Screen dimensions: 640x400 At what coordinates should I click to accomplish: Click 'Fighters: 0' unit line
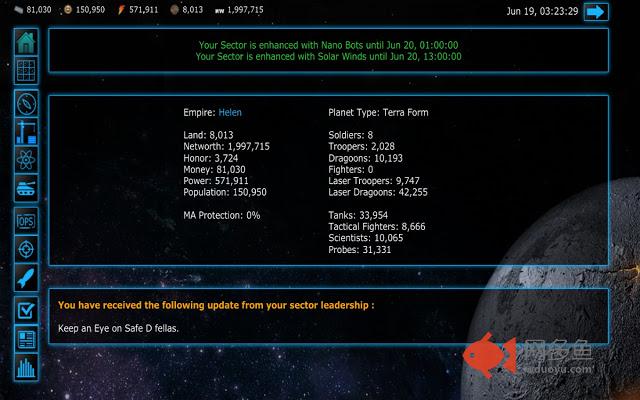[x=351, y=169]
